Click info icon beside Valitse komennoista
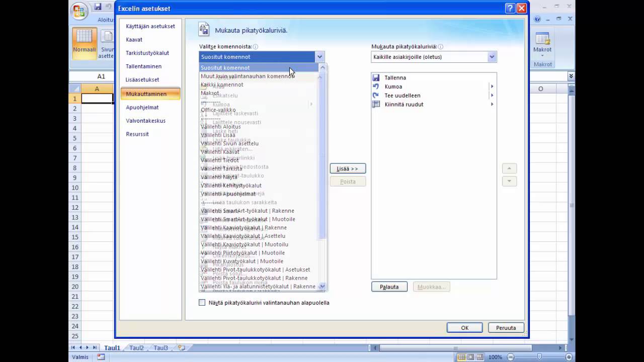The width and height of the screenshot is (644, 362). (256, 47)
